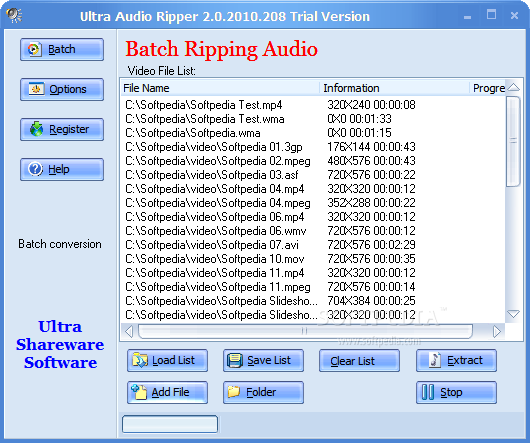The image size is (530, 443).
Task: Click info cell 0X0 00:01:33
Action: tap(359, 119)
